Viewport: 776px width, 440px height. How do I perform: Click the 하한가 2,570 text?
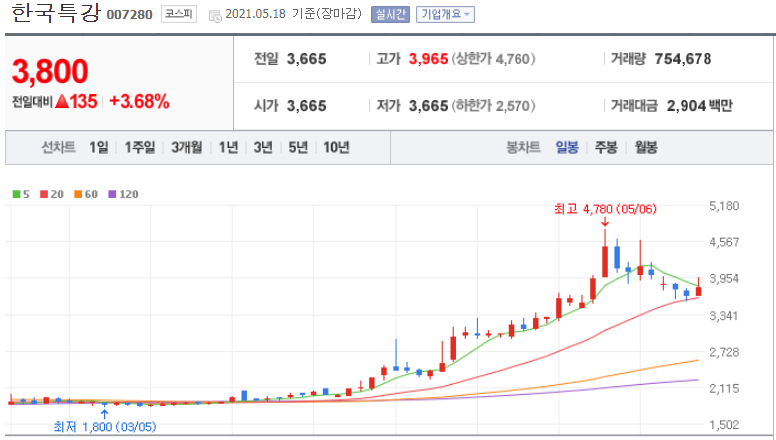pyautogui.click(x=493, y=106)
